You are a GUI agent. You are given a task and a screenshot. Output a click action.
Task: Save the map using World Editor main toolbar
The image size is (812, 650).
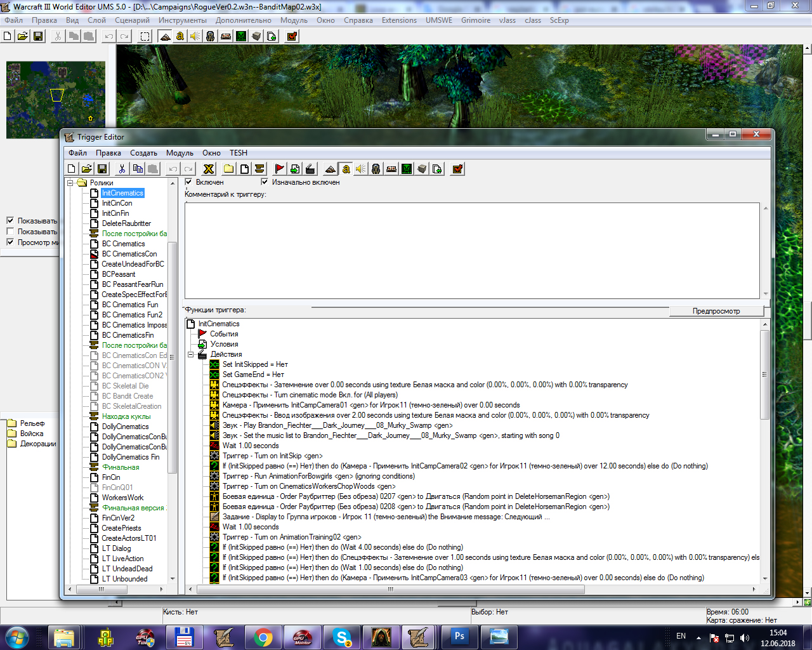(38, 36)
